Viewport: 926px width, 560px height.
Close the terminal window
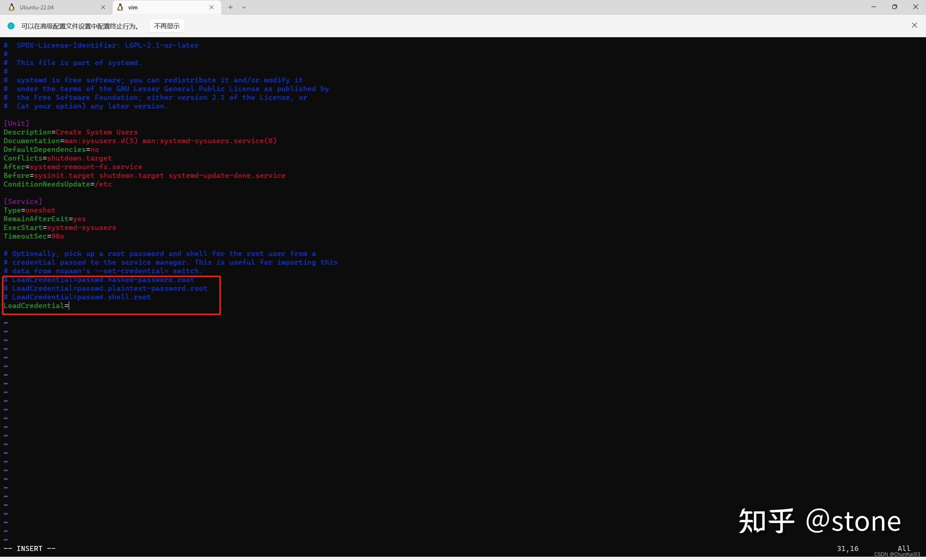click(x=916, y=7)
